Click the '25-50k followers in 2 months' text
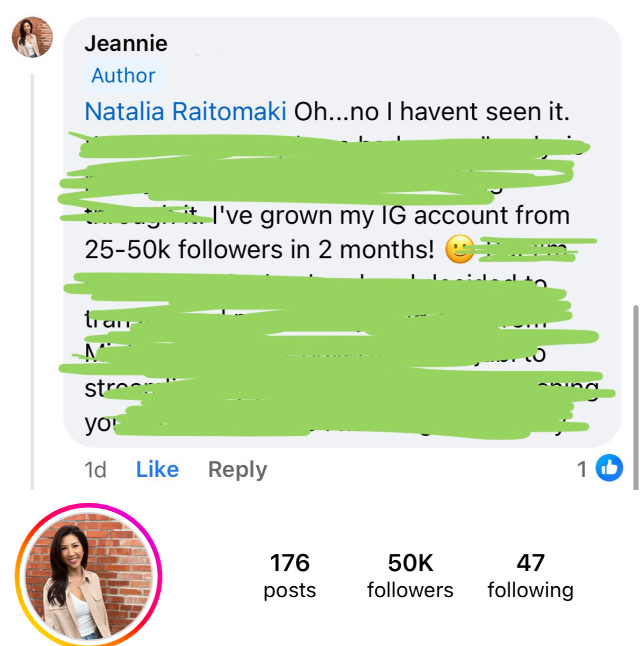 pos(259,250)
